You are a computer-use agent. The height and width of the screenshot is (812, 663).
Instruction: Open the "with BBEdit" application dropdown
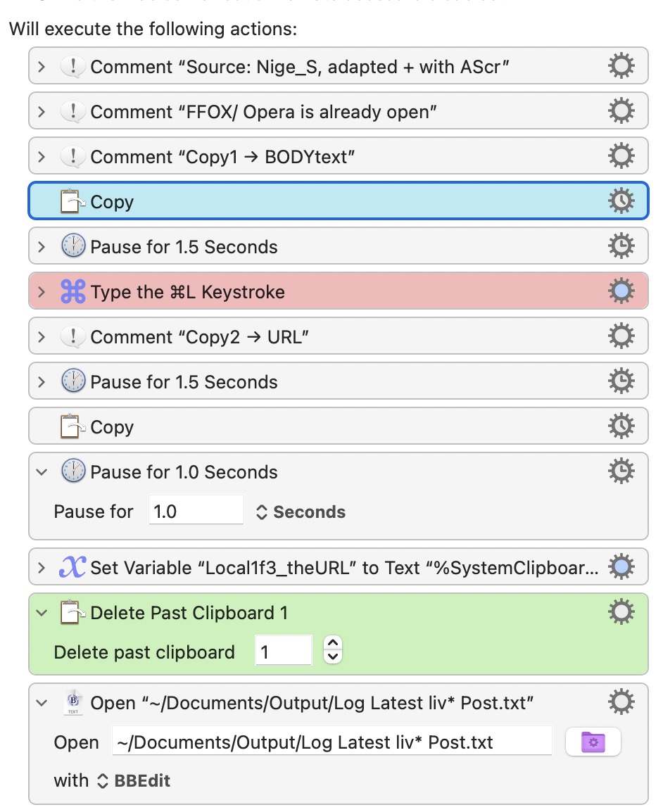[132, 780]
